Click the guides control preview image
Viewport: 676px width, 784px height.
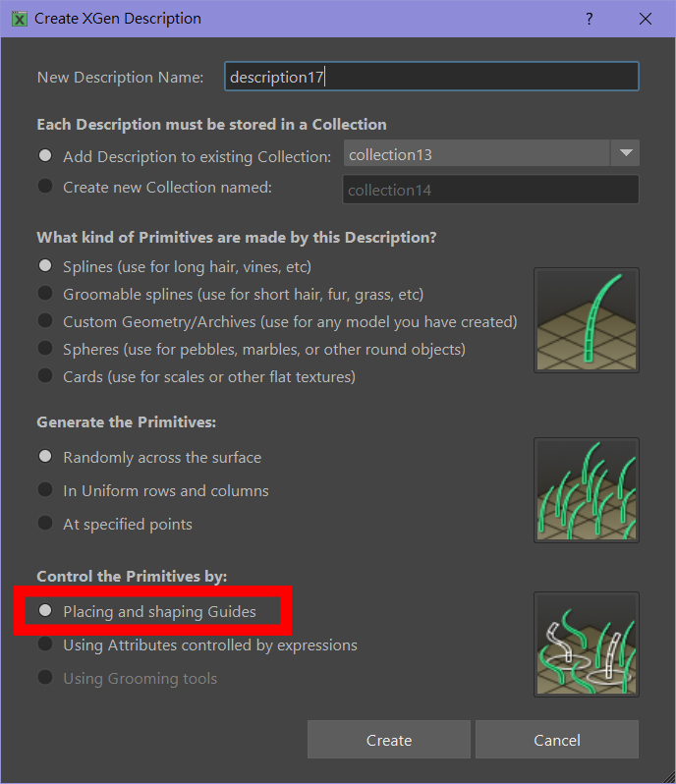click(586, 644)
